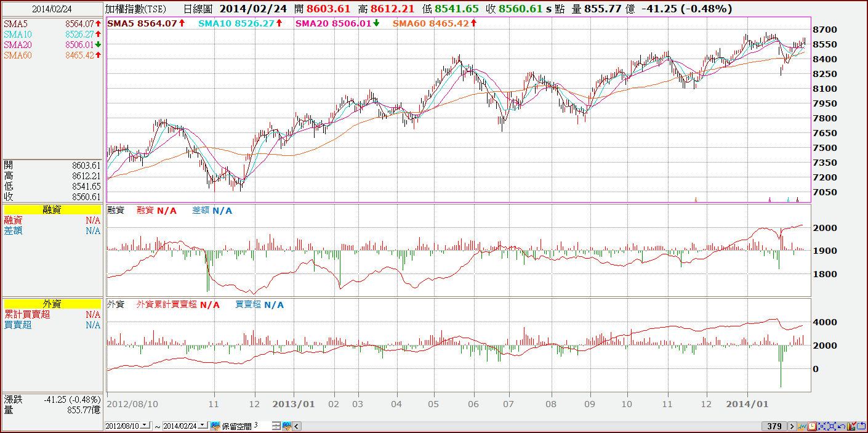The height and width of the screenshot is (433, 868).
Task: Click the GO icon after 保留空間 field
Action: pyautogui.click(x=287, y=426)
